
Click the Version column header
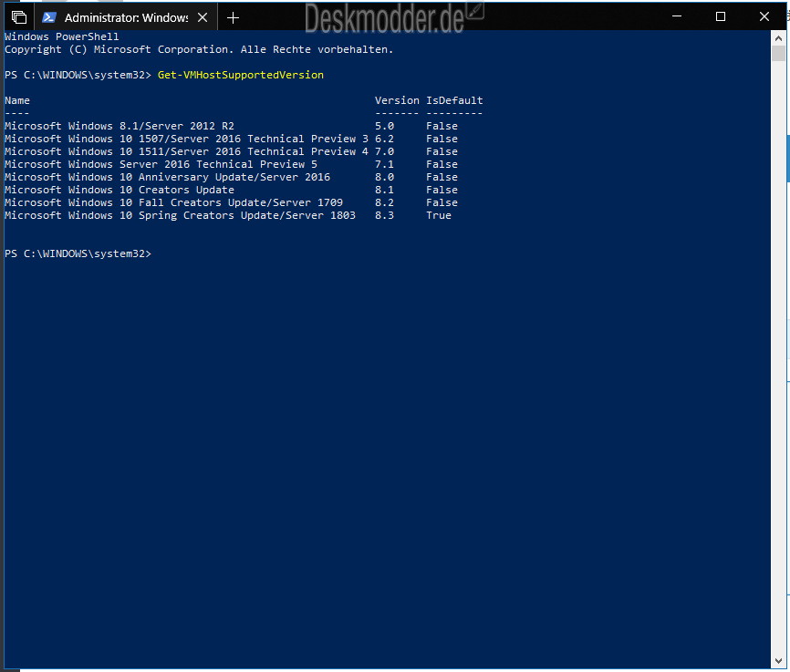tap(397, 100)
